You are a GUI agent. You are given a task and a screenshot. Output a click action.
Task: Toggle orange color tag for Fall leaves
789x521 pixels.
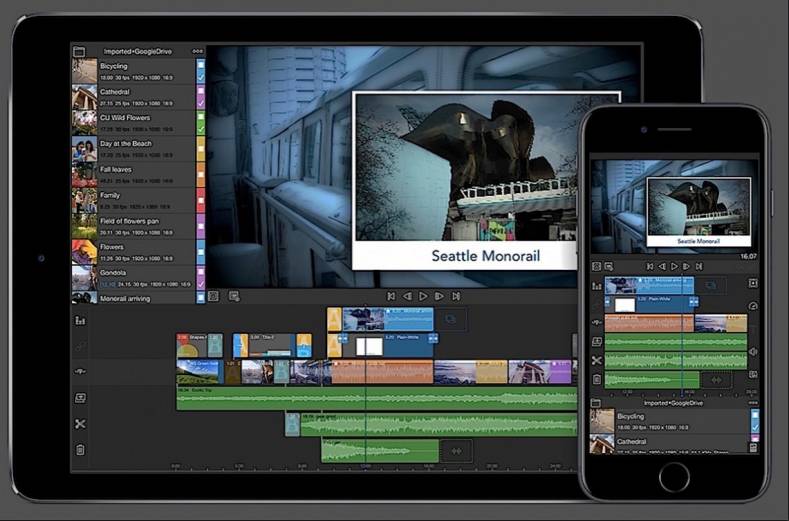(201, 175)
